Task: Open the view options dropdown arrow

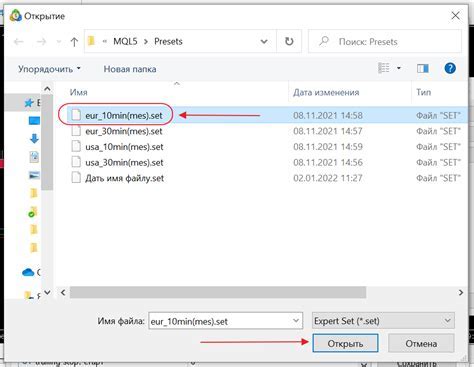Action: click(x=399, y=68)
